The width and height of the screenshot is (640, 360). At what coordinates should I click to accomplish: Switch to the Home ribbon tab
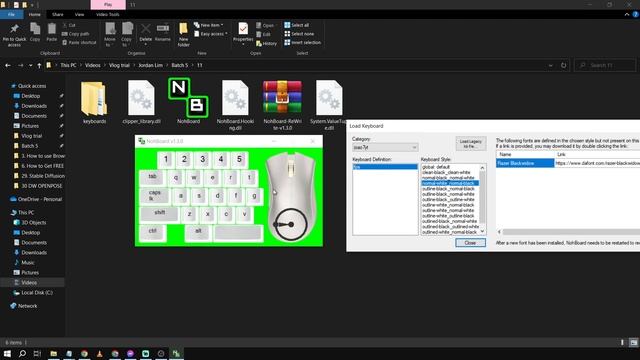coord(35,14)
